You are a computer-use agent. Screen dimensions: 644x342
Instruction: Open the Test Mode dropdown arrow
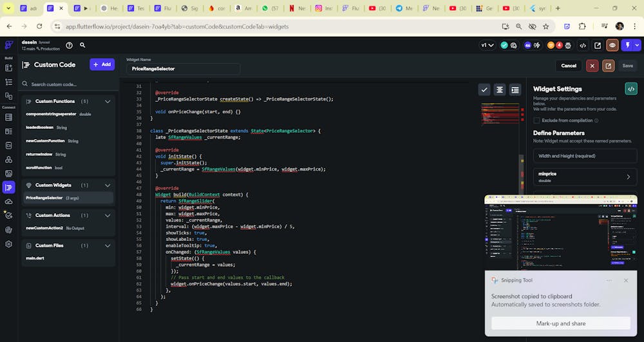[x=637, y=45]
